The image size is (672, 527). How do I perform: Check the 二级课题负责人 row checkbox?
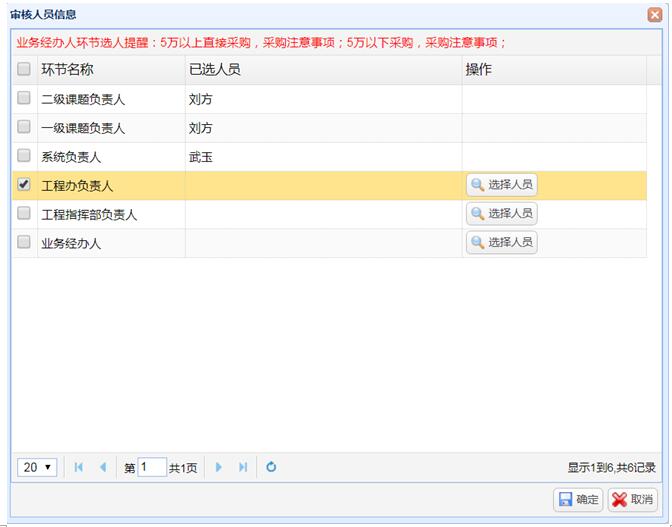[24, 98]
